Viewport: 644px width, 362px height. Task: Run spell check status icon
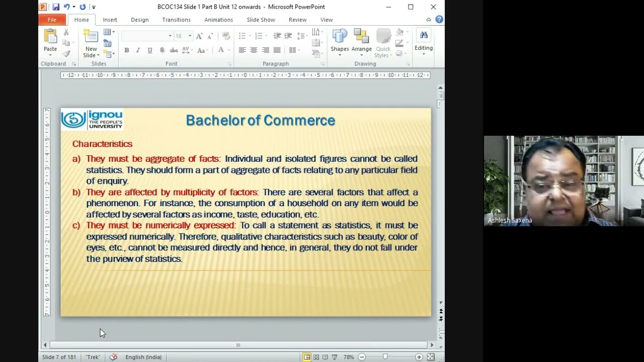[113, 357]
